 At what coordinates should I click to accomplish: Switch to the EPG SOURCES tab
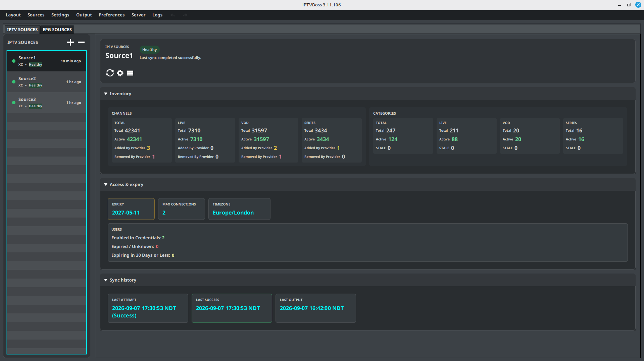coord(57,29)
